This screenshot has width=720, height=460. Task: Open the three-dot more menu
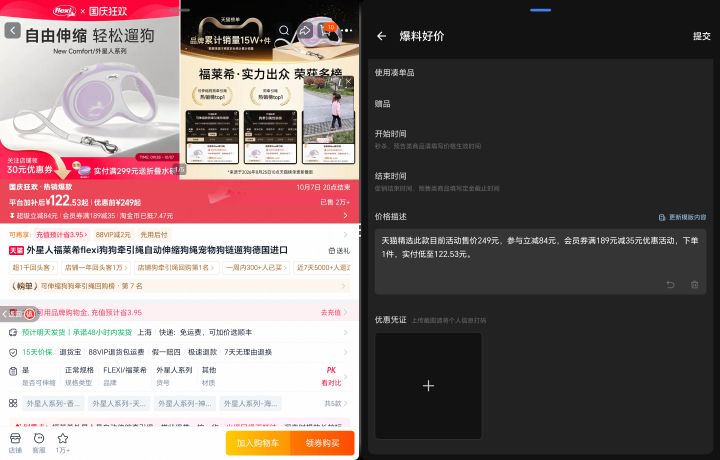tap(348, 30)
